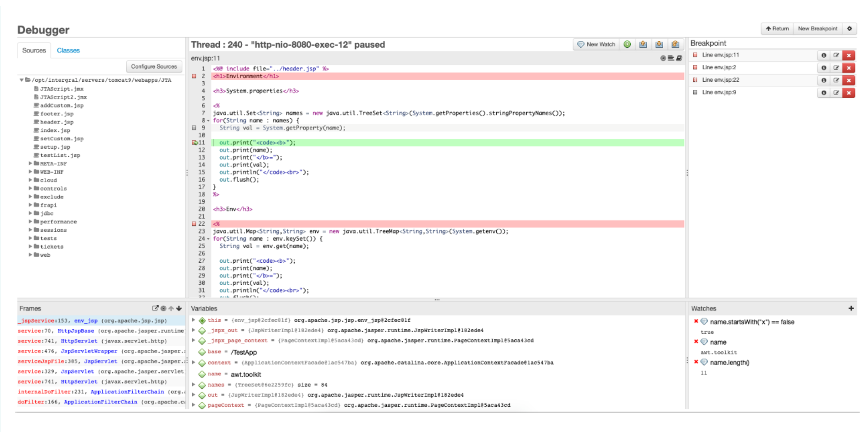Viewport: 868px width, 438px height.
Task: Click the New Watch button
Action: pos(596,44)
